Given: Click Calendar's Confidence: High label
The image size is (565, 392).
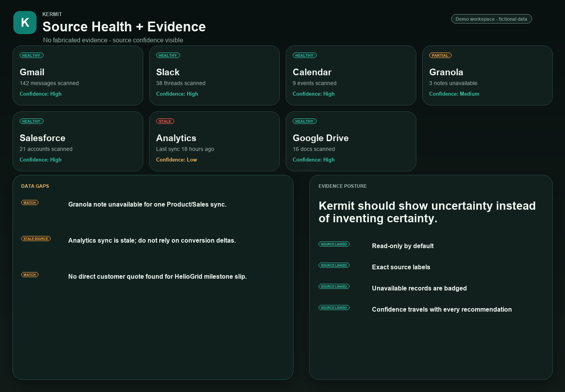Looking at the screenshot, I should pos(313,94).
